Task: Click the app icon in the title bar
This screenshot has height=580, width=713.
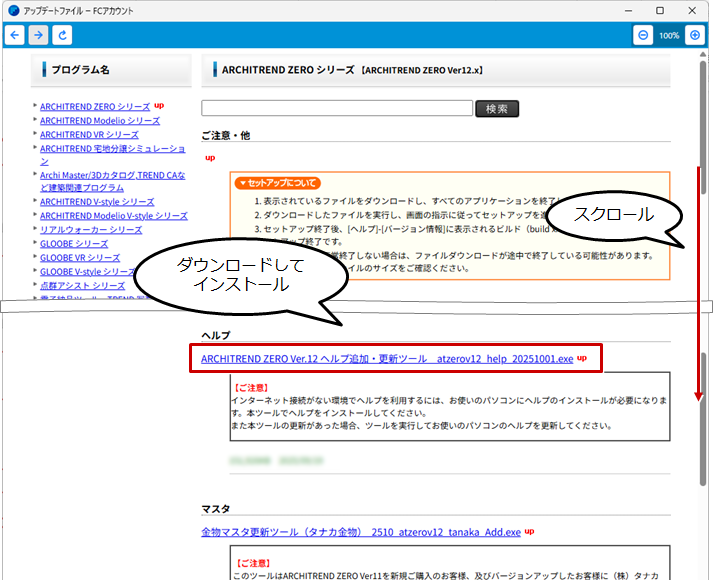Action: click(13, 10)
